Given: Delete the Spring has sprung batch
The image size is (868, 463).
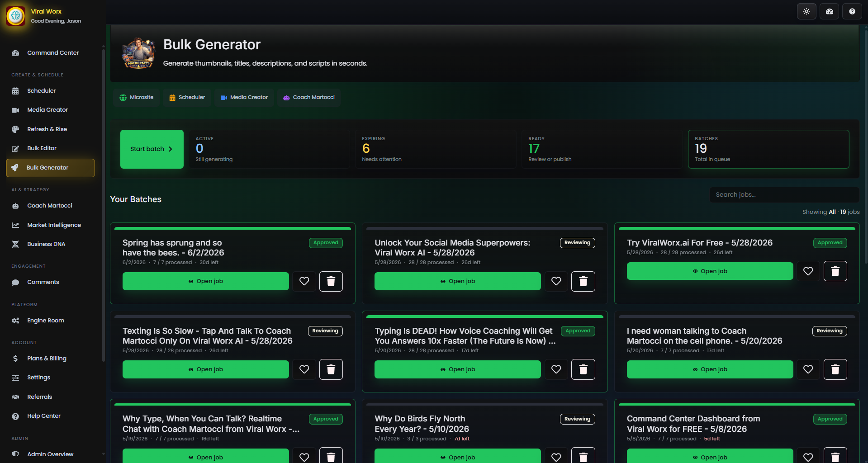Looking at the screenshot, I should pyautogui.click(x=331, y=281).
